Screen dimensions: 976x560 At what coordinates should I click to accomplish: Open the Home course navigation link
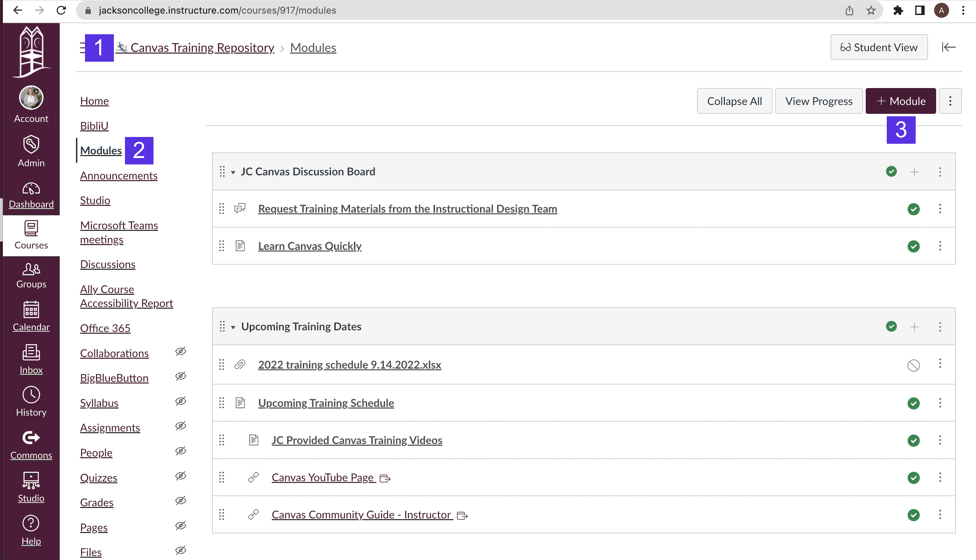click(94, 101)
